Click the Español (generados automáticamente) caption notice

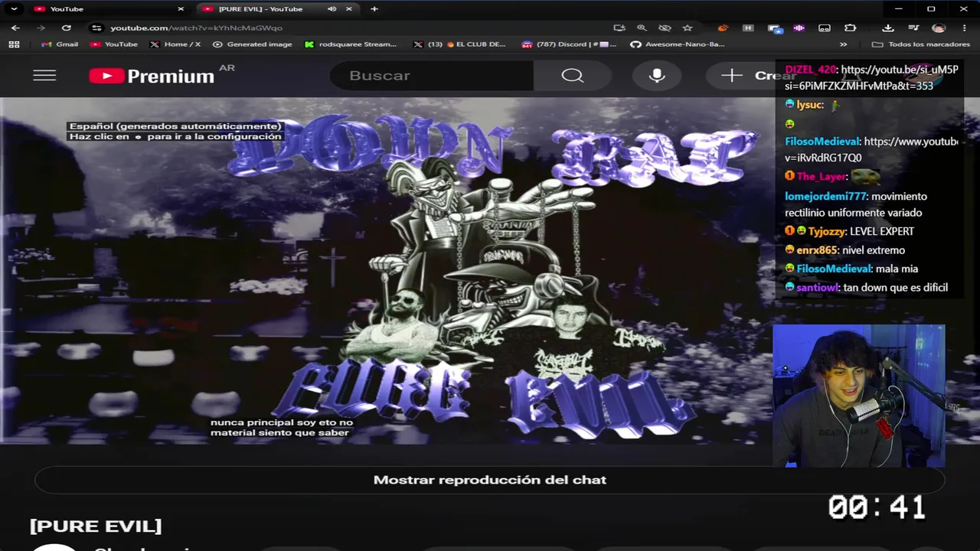tap(175, 126)
